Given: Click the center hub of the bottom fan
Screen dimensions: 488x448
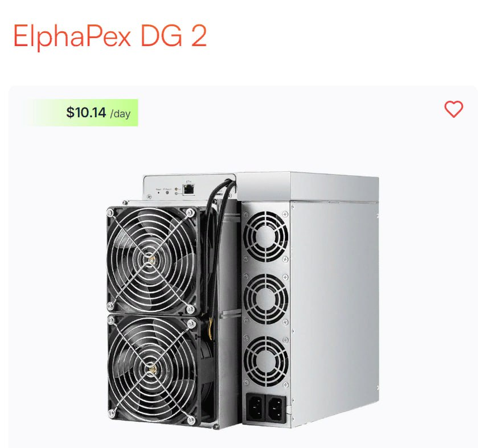Looking at the screenshot, I should (x=153, y=369).
